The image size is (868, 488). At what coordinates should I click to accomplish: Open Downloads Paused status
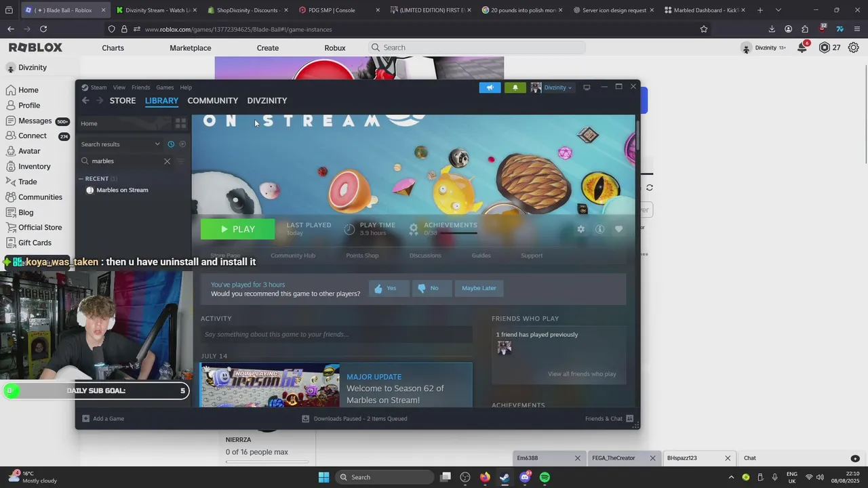(x=355, y=419)
